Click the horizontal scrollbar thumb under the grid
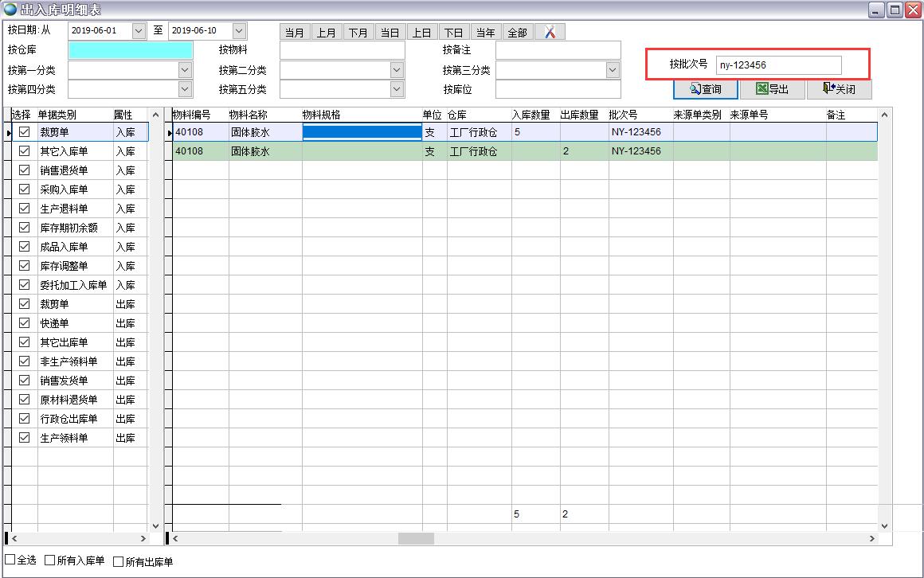Screen dimensions: 924x578 (416, 539)
